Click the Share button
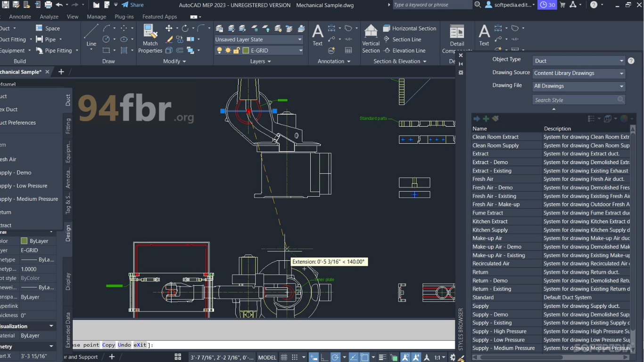 (x=132, y=5)
